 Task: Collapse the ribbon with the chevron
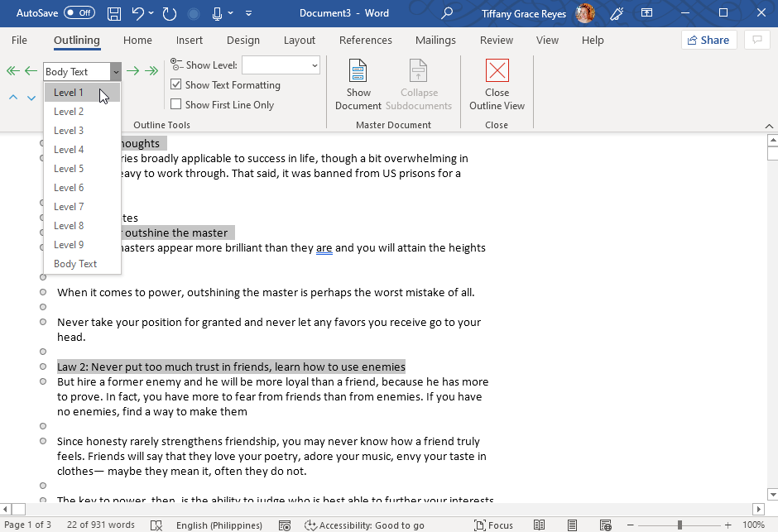769,125
